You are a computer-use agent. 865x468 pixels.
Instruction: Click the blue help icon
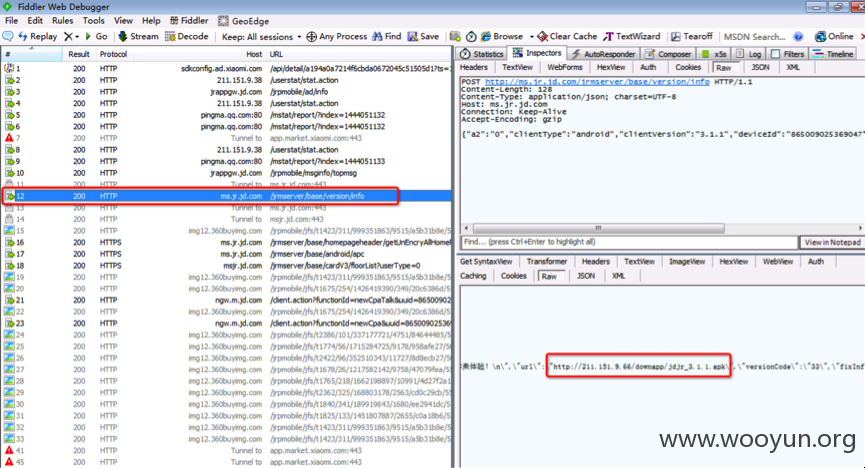[x=798, y=37]
